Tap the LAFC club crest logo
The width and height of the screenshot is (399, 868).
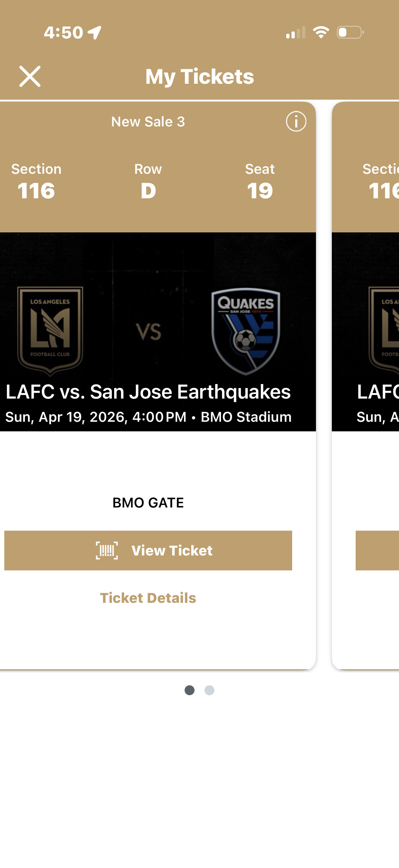(x=50, y=331)
